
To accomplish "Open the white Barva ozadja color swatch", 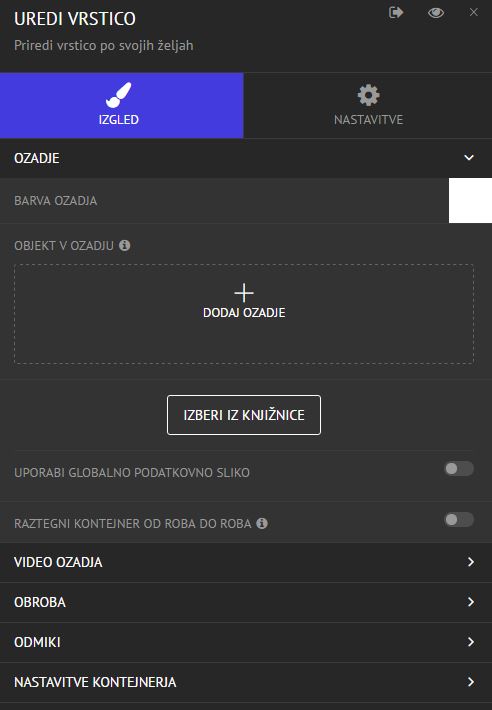I will 470,201.
